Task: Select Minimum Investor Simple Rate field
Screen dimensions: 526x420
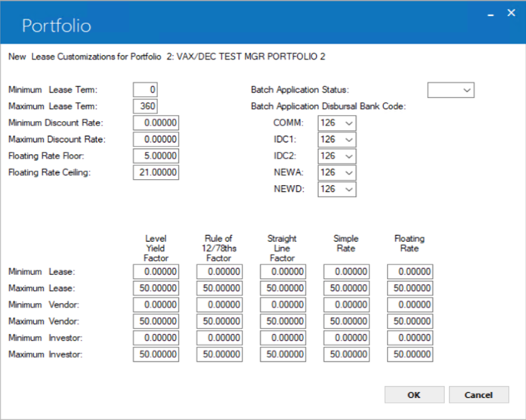Action: (x=347, y=338)
